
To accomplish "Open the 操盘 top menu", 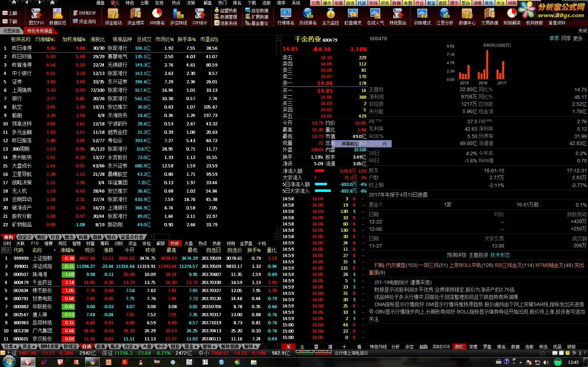I will (100, 3).
